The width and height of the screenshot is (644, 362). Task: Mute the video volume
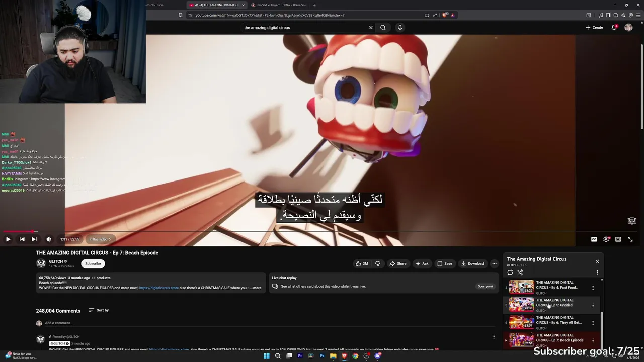[x=49, y=239]
